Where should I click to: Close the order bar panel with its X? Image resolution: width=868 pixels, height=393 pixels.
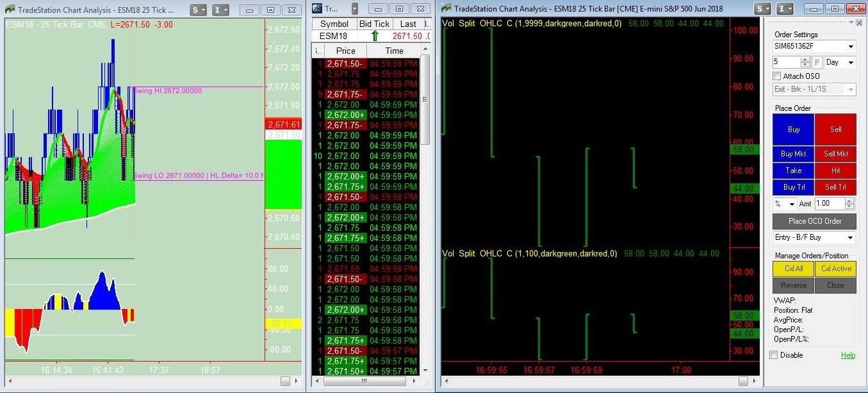pyautogui.click(x=859, y=22)
